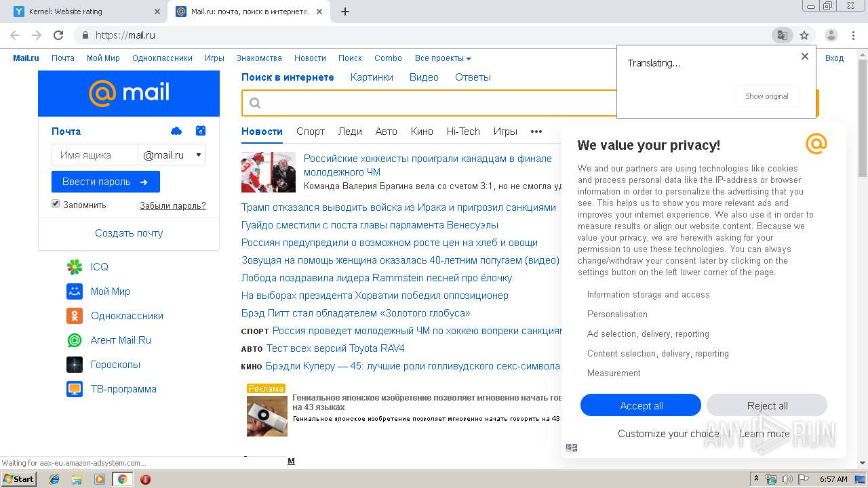Toggle the Запомнить checkbox
Screen dimensions: 868x488
[x=56, y=204]
